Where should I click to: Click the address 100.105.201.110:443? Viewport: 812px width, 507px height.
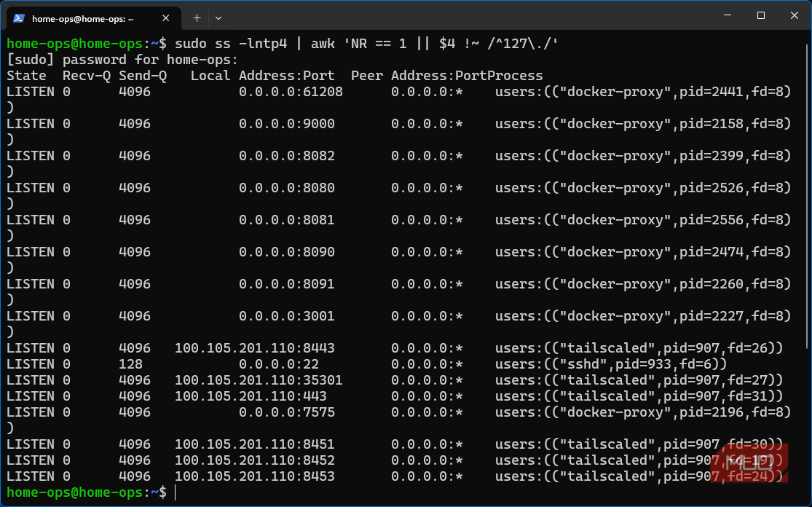click(251, 396)
